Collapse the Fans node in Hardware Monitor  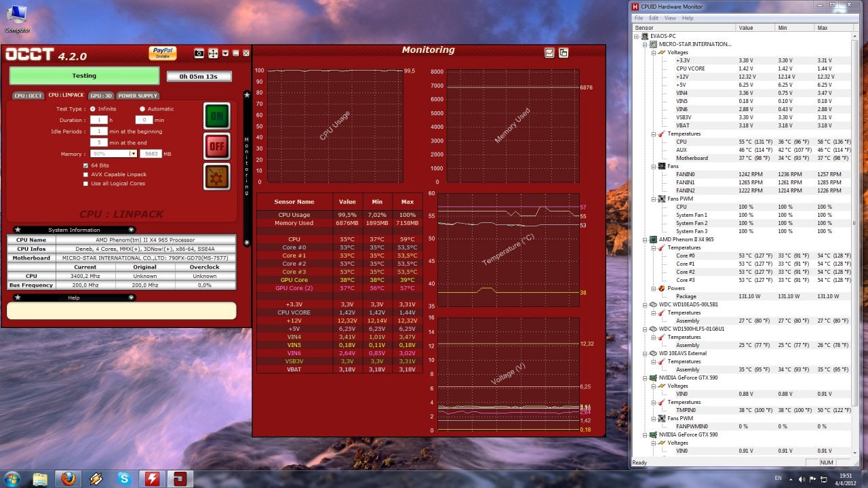pos(654,166)
